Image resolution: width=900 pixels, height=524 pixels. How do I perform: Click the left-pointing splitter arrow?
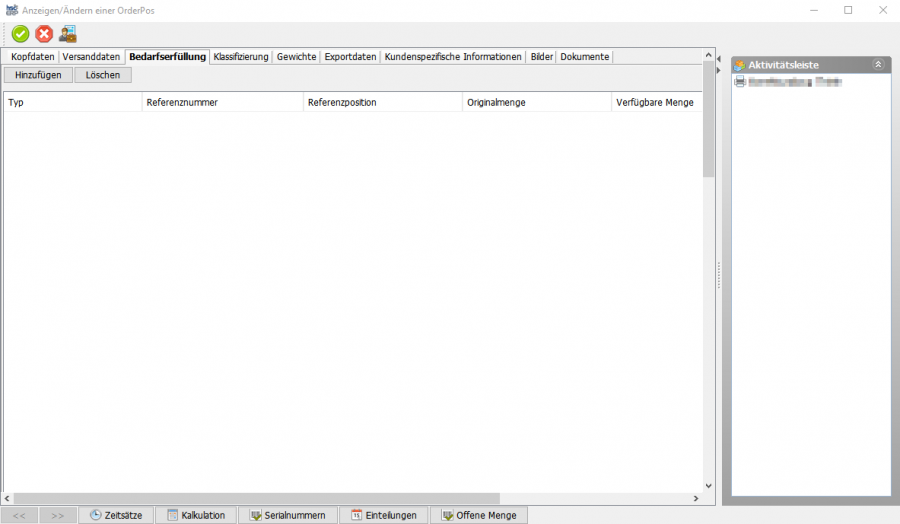click(x=719, y=60)
